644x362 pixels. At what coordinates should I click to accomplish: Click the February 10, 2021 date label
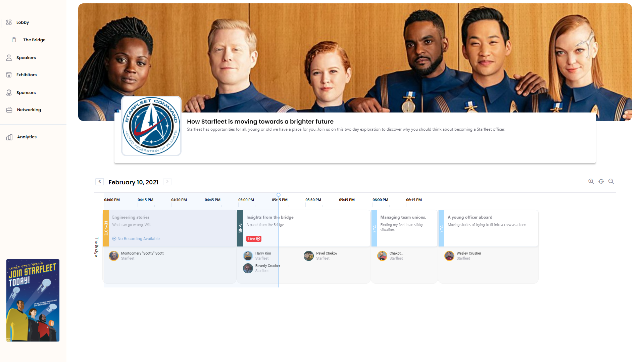click(x=133, y=182)
